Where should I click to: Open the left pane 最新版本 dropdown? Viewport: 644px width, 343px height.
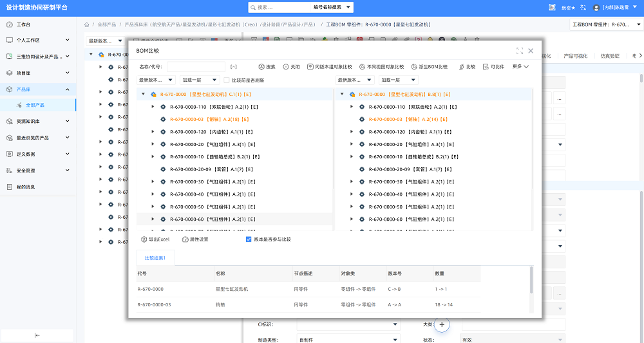pos(156,80)
